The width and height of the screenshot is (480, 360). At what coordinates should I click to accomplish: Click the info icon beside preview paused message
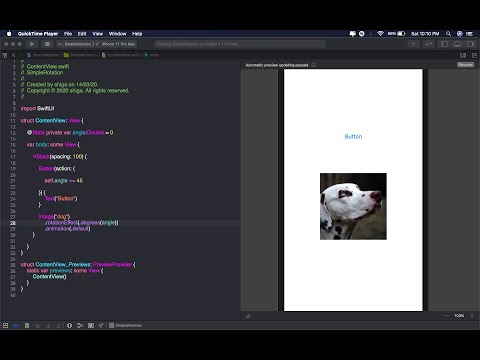tap(314, 65)
